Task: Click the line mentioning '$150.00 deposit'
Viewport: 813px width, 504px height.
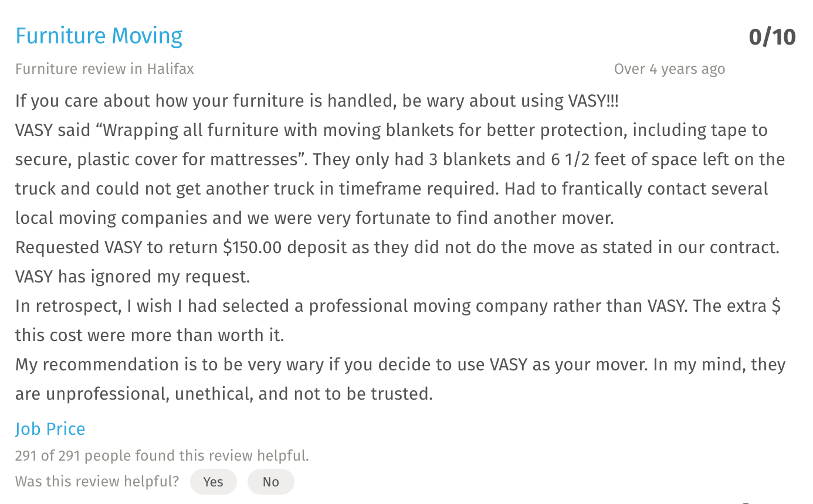Action: pyautogui.click(x=397, y=247)
